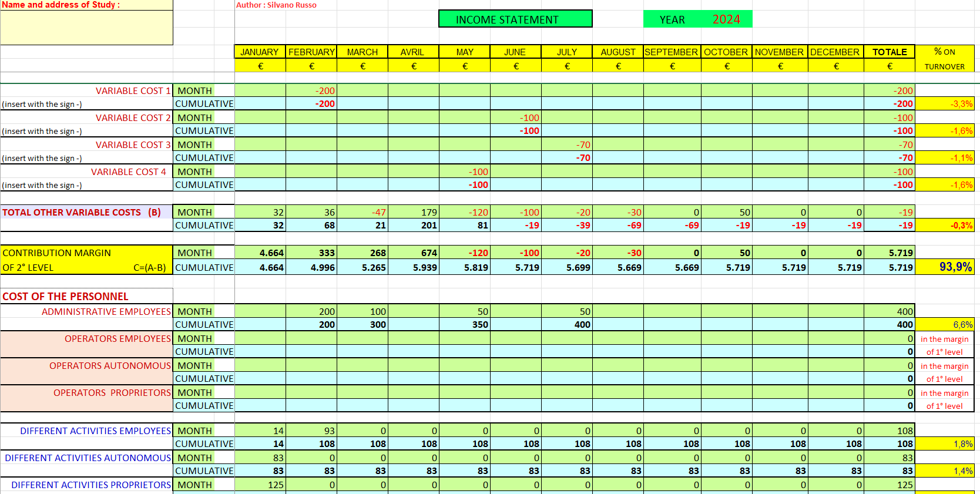The image size is (980, 494).
Task: Click January contribution margin month value 4.664
Action: click(260, 253)
